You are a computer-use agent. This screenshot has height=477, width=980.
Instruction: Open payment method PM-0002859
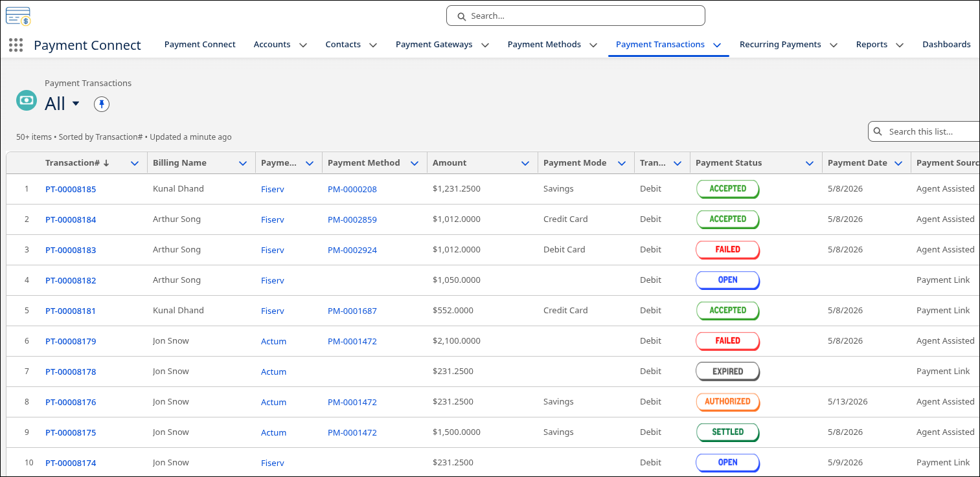352,220
